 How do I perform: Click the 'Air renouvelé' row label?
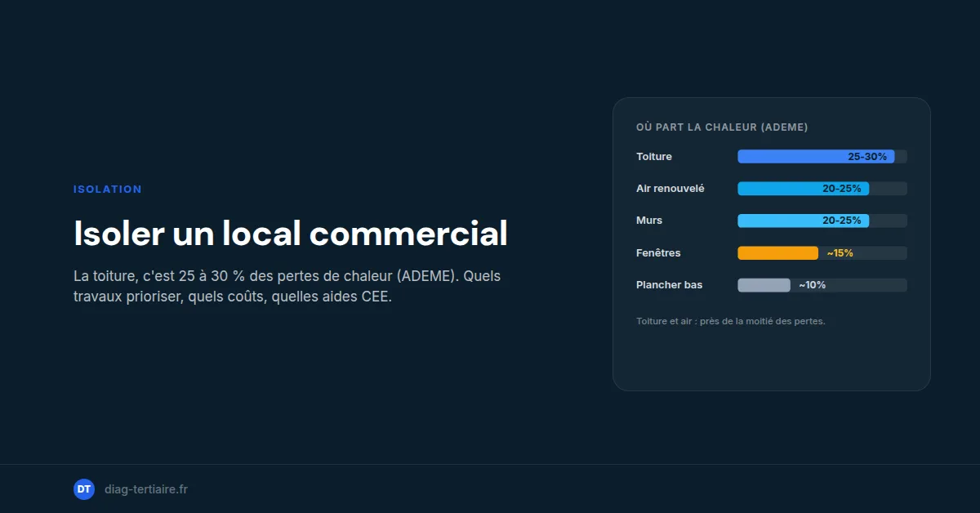(670, 189)
